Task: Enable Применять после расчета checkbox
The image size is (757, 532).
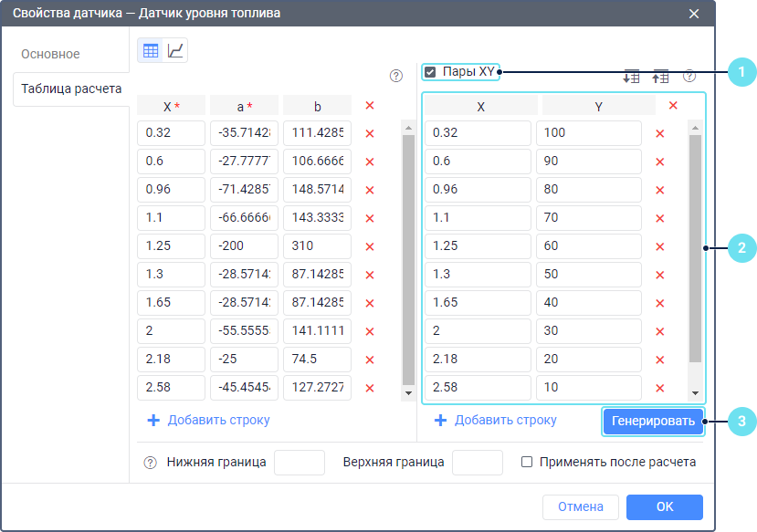Action: point(527,462)
